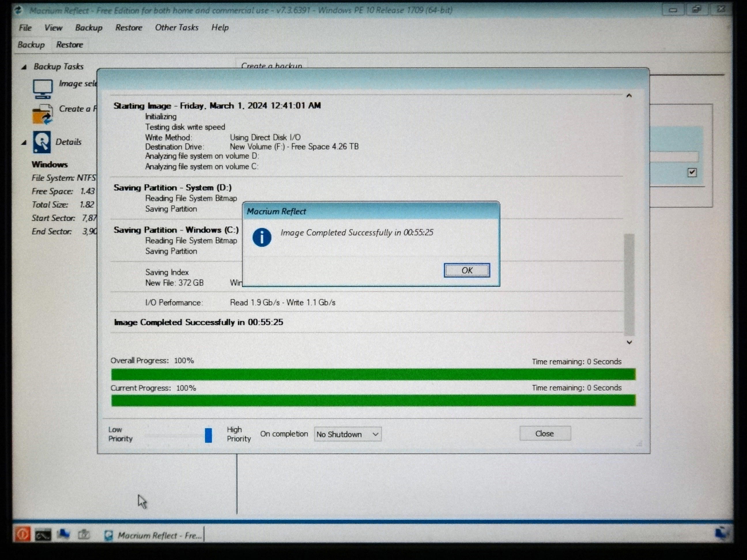747x560 pixels.
Task: Click the 'Start Sector:' detail in sidebar
Action: coord(64,218)
